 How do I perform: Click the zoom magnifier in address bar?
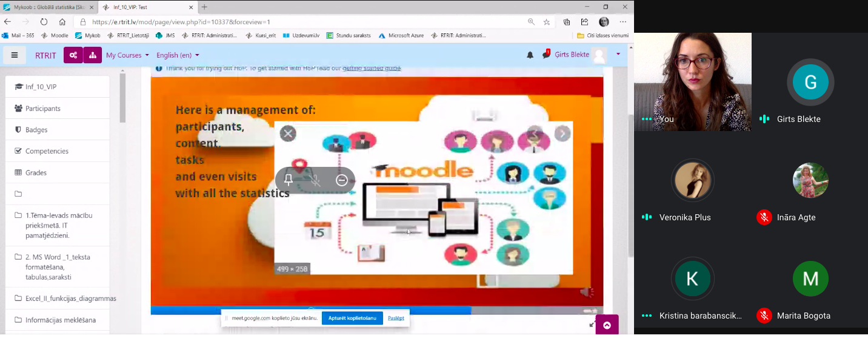pos(531,21)
